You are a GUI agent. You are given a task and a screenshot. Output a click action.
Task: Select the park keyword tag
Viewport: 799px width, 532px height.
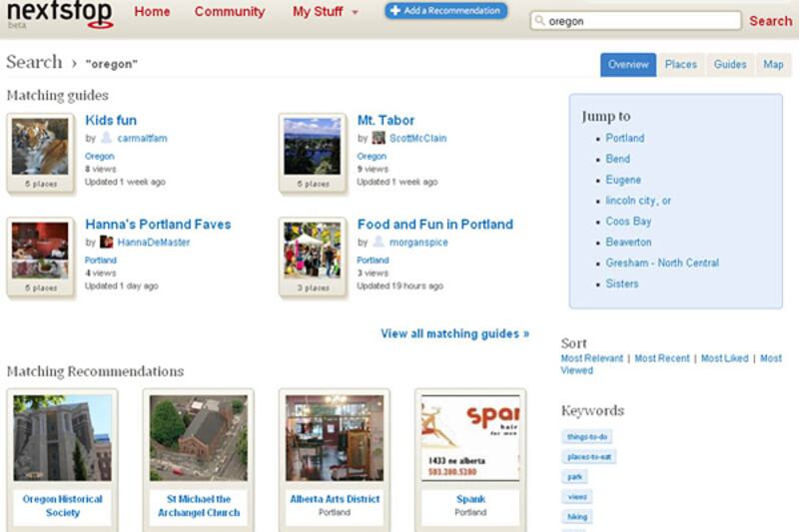(x=575, y=477)
